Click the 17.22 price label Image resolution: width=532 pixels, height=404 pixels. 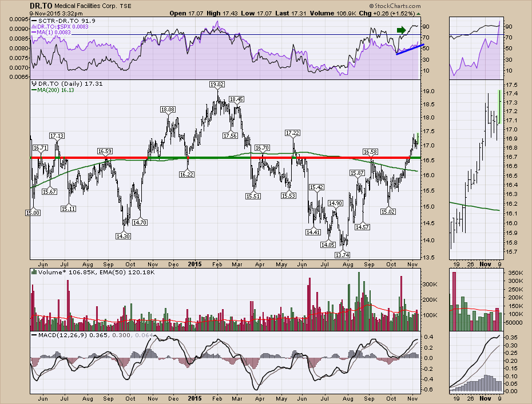292,133
